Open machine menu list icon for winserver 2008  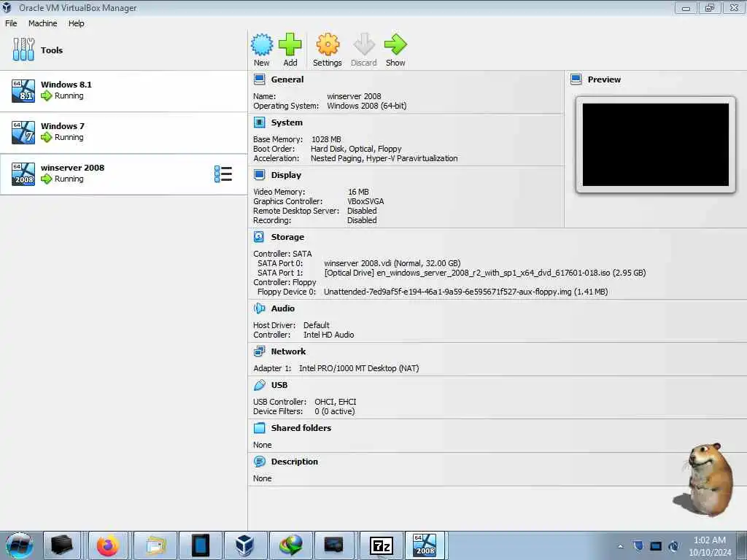223,174
